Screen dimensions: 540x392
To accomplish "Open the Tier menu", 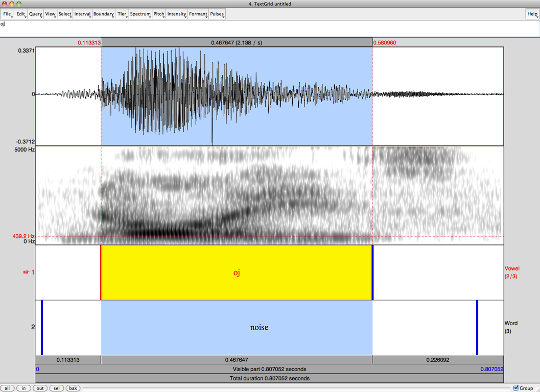I will (122, 14).
